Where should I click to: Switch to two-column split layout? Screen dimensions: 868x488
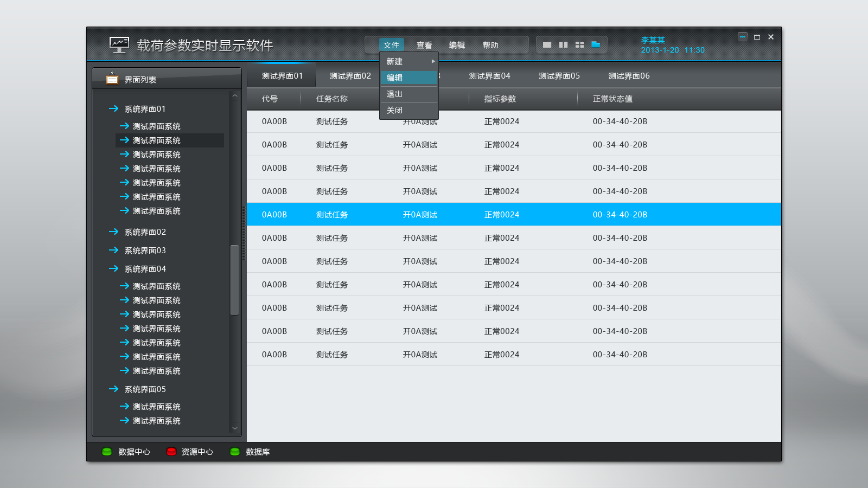point(563,45)
